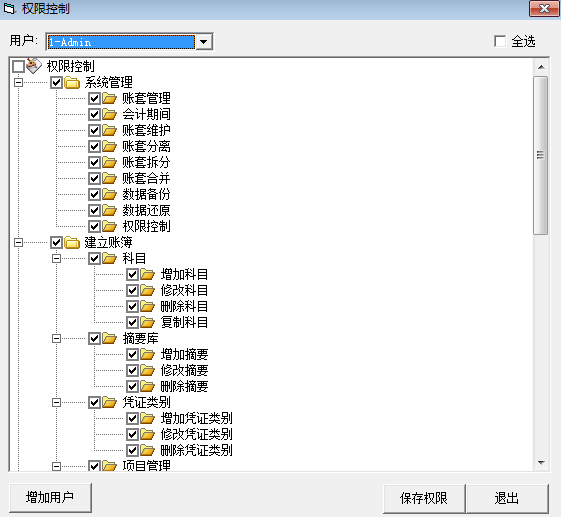The image size is (561, 517).
Task: Collapse the 凭证类别 tree node
Action: tap(56, 403)
